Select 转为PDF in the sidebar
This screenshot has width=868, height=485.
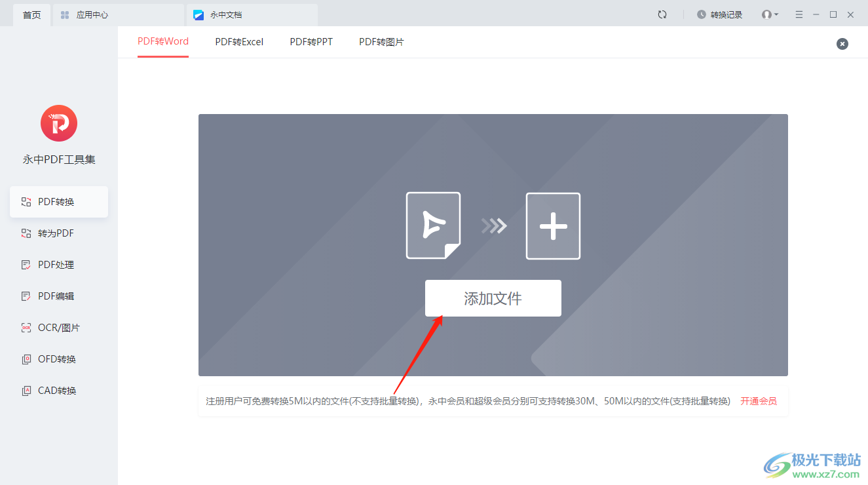click(x=59, y=233)
